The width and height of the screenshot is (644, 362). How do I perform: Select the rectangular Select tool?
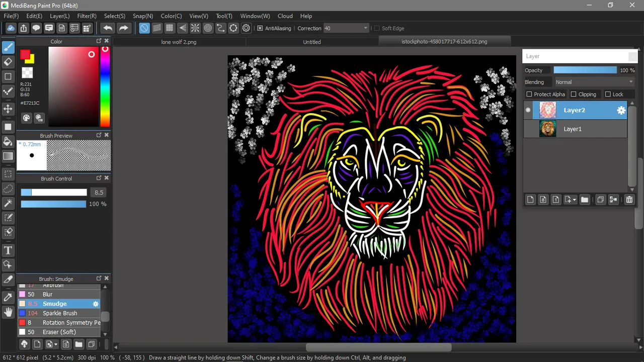[8, 174]
